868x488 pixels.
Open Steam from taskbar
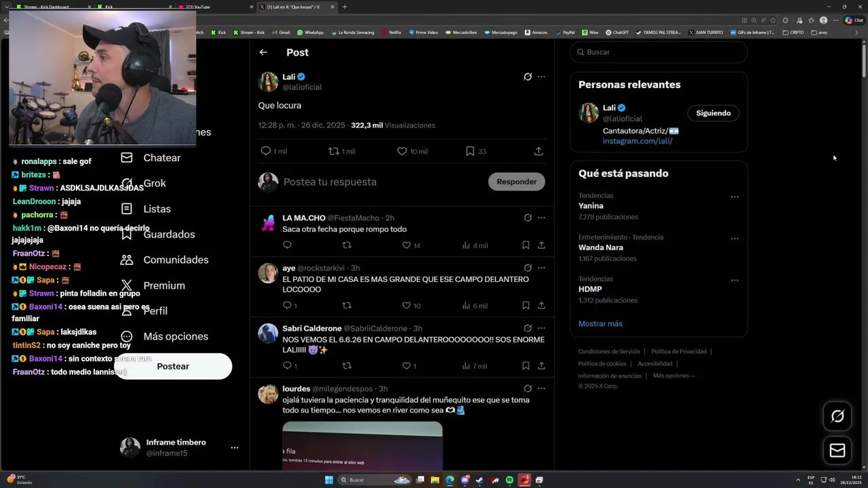[479, 480]
